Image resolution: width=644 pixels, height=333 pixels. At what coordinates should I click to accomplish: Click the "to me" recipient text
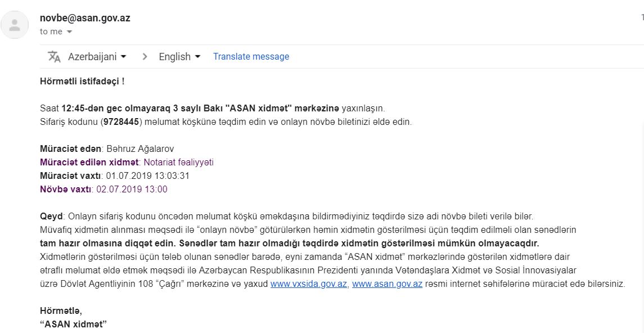click(51, 31)
